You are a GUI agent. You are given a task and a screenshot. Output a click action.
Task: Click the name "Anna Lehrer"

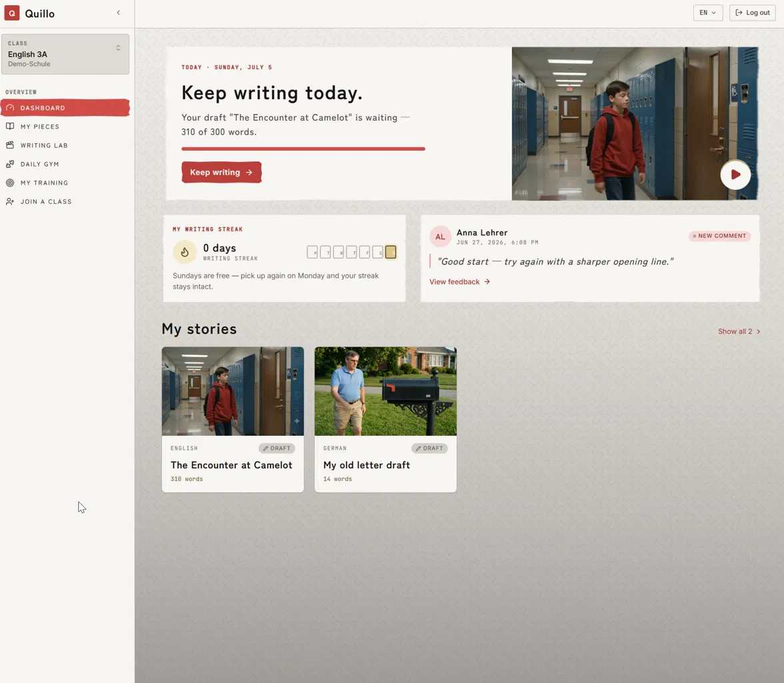(x=482, y=233)
